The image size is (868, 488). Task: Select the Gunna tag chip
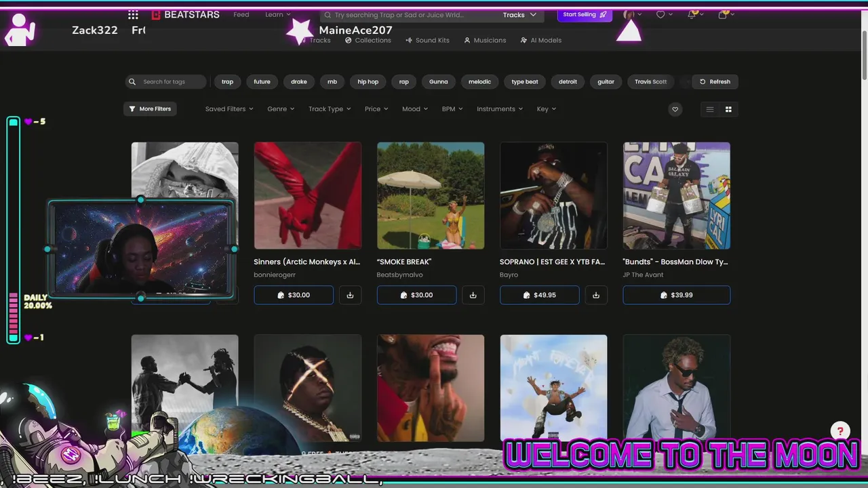[x=439, y=82]
